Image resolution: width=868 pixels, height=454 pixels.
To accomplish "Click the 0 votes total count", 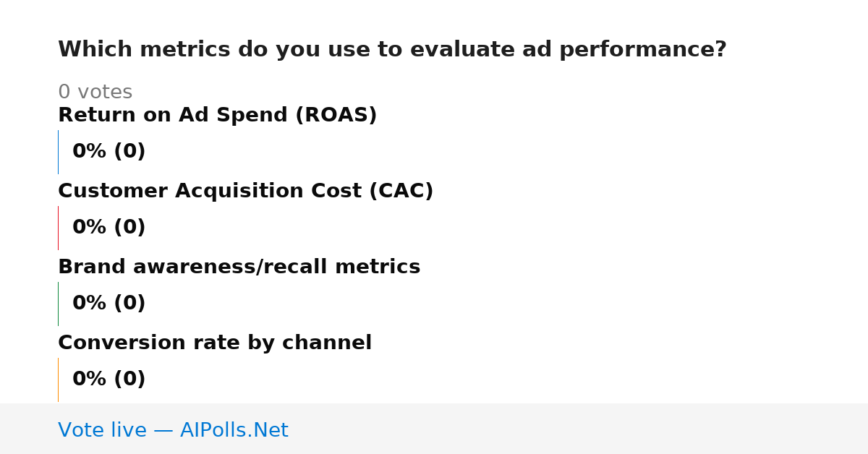I will pyautogui.click(x=95, y=93).
